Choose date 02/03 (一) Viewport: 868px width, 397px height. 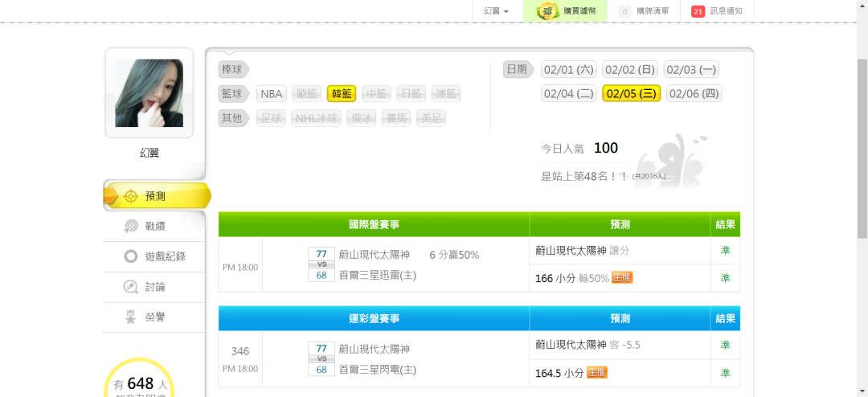691,69
